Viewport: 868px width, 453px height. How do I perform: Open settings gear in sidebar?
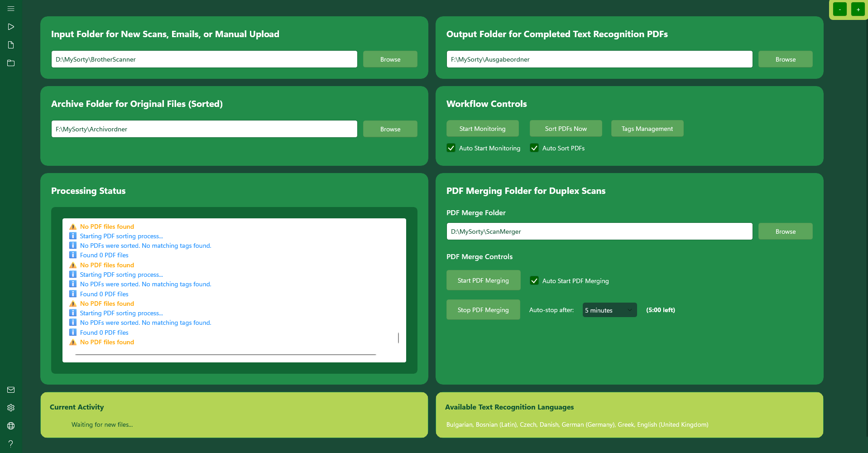(11, 408)
